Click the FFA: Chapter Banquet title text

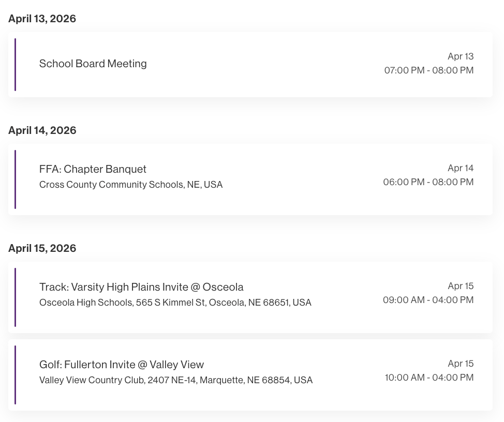[x=93, y=169]
